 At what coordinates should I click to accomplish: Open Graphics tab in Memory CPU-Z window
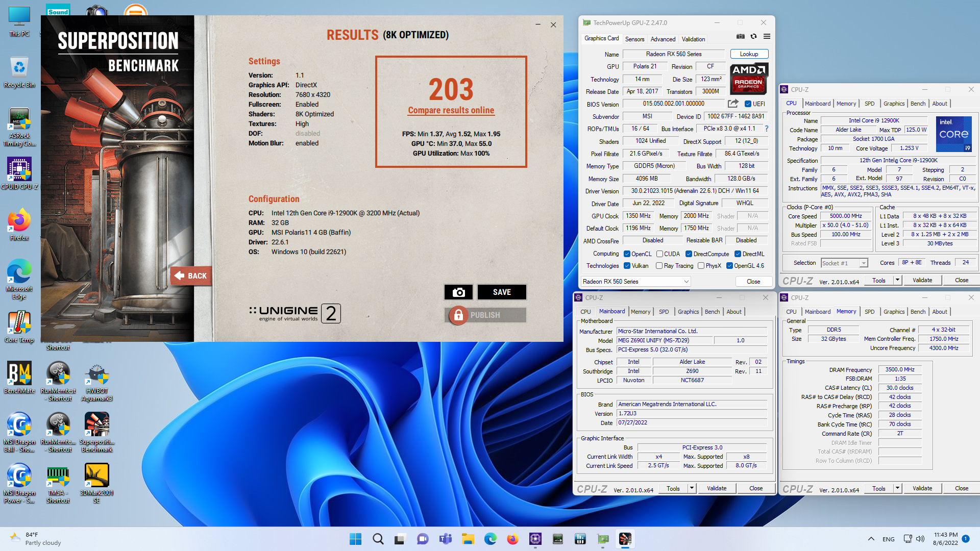894,312
